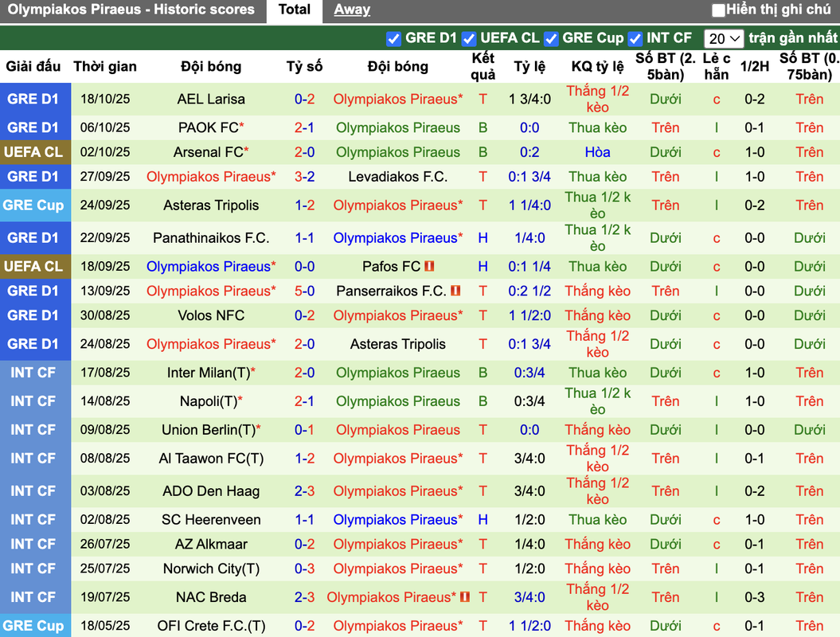Click GRE Cup label in OFI Crete row
This screenshot has width=840, height=637.
coord(33,626)
